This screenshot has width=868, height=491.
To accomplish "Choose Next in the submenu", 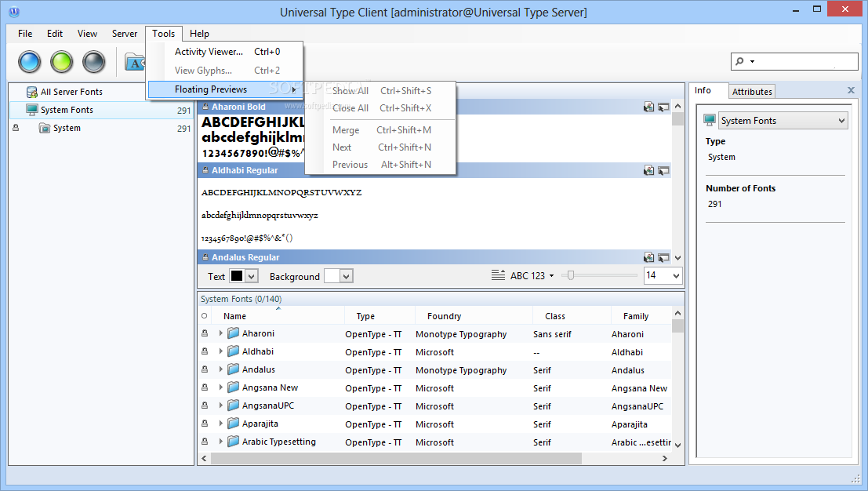I will tap(381, 147).
